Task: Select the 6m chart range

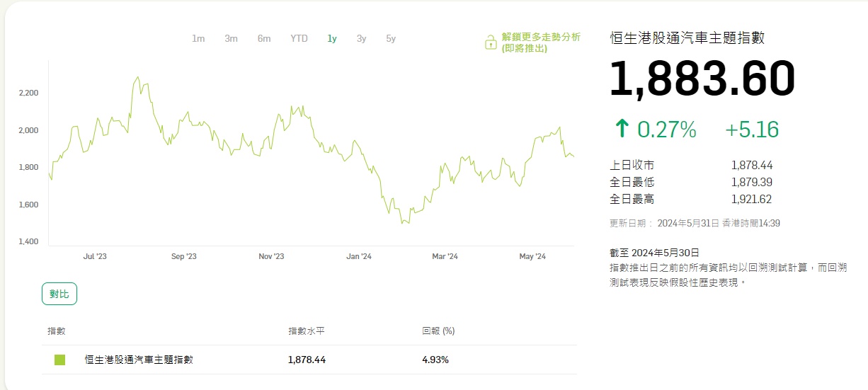Action: 264,39
